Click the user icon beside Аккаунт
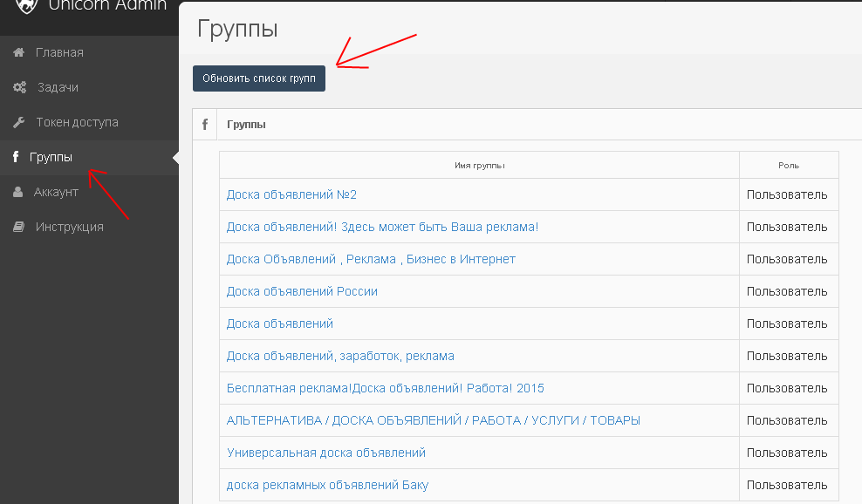862x504 pixels. (x=18, y=192)
